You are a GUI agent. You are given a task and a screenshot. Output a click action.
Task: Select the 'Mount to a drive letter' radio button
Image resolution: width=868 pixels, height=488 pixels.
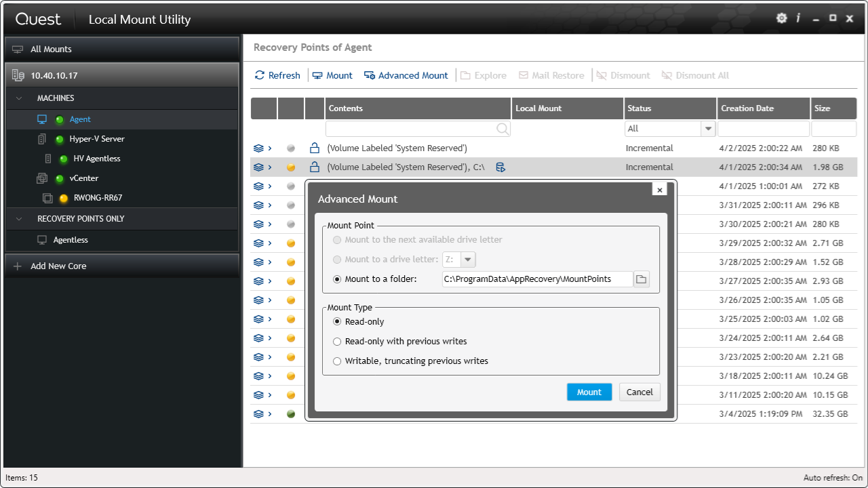point(338,260)
